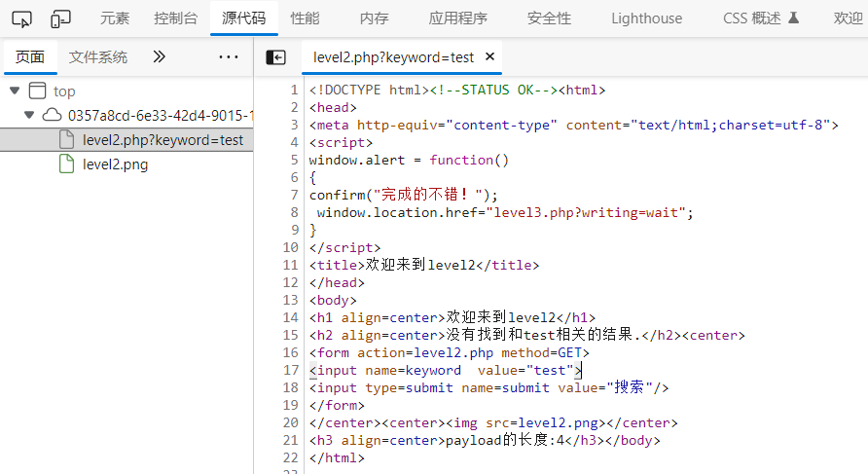The image size is (868, 474).
Task: Open the level2.png file in the tree
Action: (x=115, y=164)
